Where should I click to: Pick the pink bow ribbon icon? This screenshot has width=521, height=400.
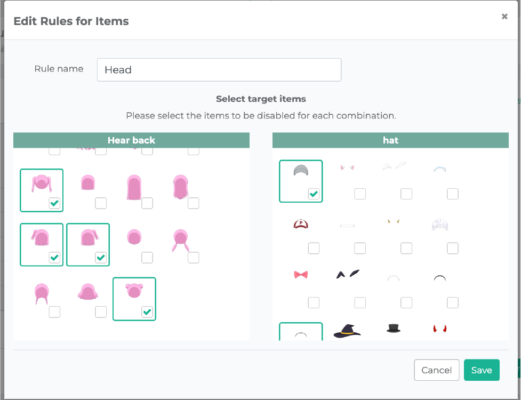pyautogui.click(x=301, y=275)
